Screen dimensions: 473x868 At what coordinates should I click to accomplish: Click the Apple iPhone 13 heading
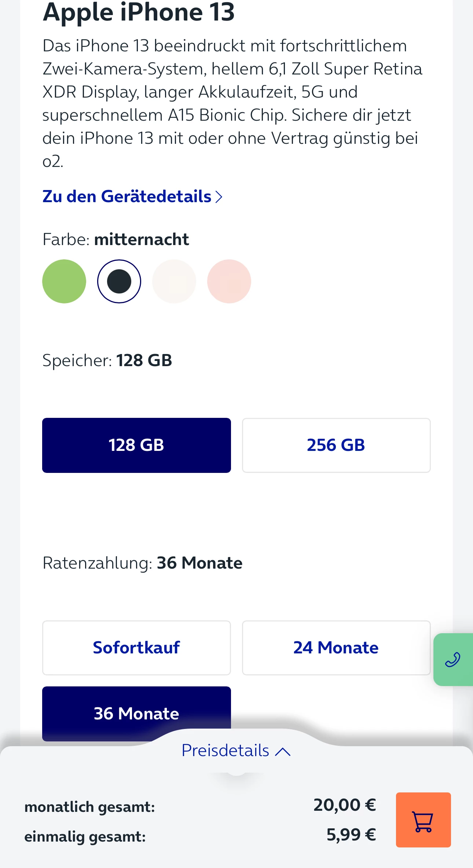139,12
